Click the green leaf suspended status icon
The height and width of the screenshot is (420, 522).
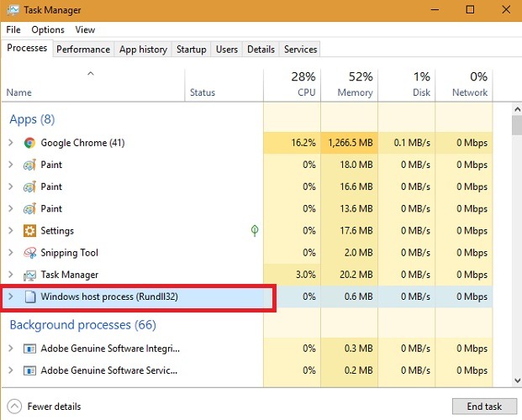[255, 230]
